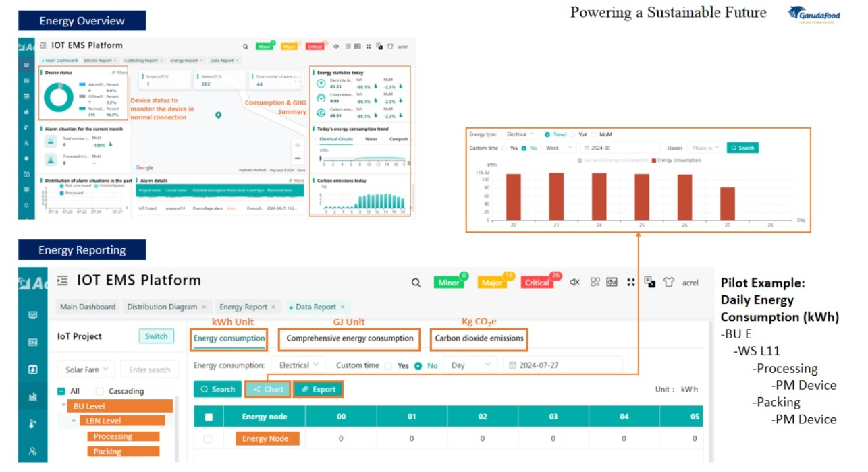Toggle the red Energy consumption legend swatch

tap(654, 160)
